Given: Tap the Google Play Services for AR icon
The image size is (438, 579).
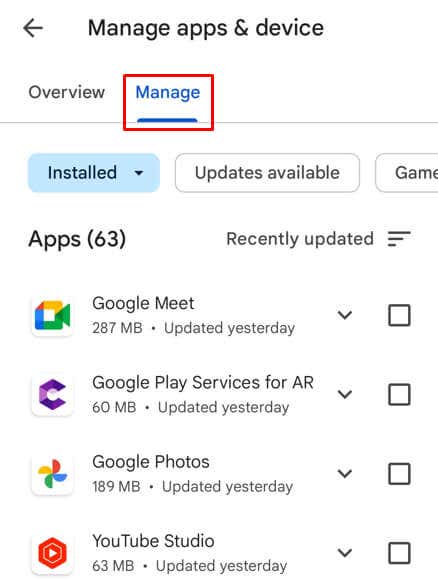Looking at the screenshot, I should tap(52, 395).
